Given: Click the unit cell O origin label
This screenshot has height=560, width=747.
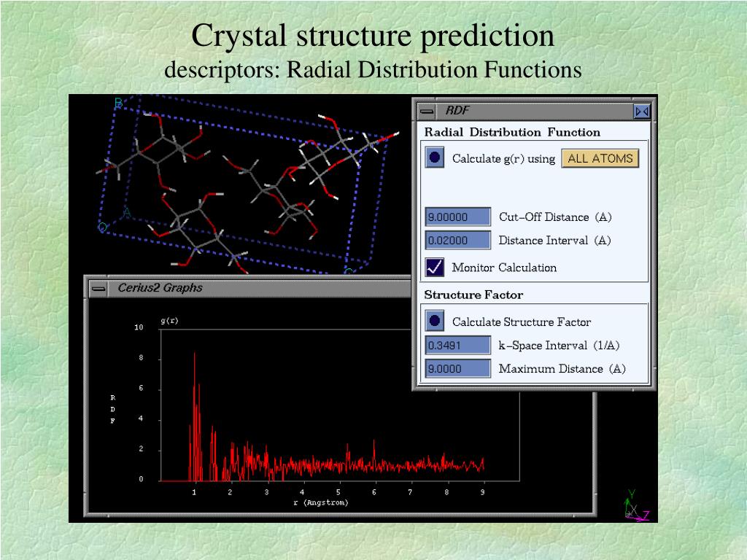Looking at the screenshot, I should pos(102,227).
